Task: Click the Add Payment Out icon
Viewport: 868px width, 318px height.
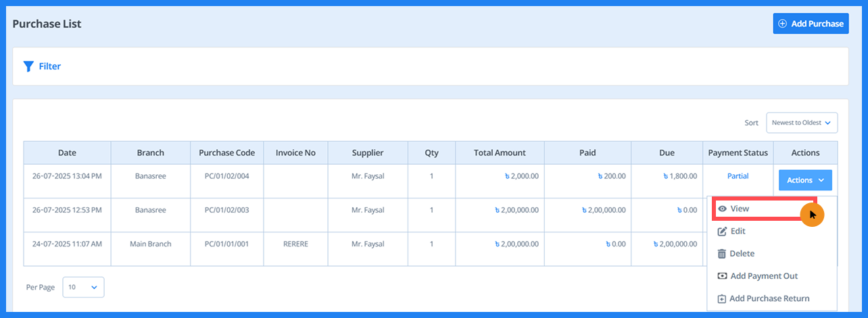Action: pyautogui.click(x=722, y=276)
